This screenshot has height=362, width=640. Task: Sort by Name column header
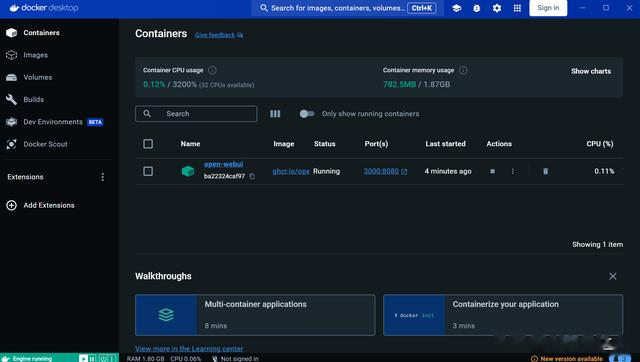[x=190, y=144]
